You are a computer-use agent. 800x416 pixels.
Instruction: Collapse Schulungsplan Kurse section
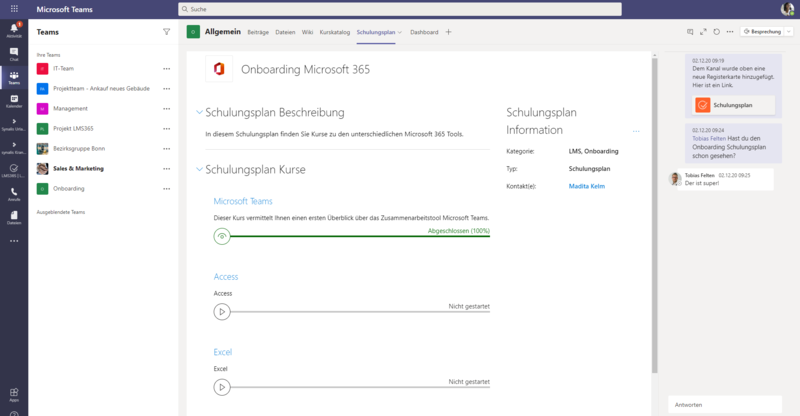click(x=199, y=169)
